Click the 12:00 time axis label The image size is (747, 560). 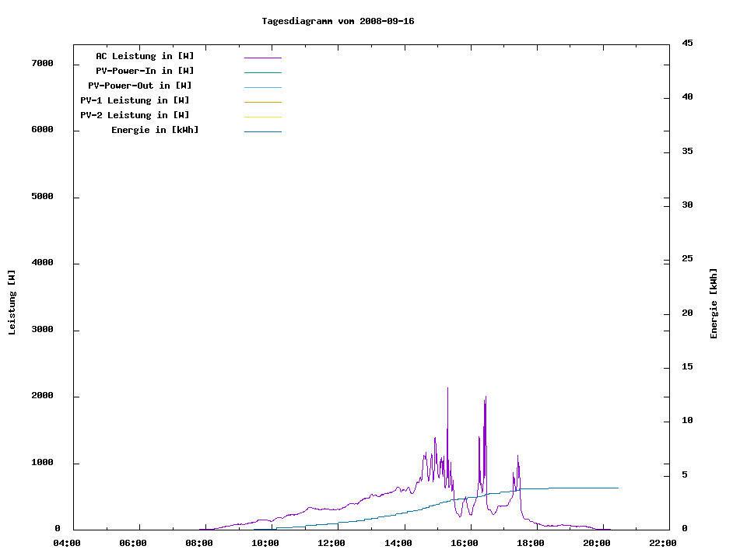(x=332, y=543)
